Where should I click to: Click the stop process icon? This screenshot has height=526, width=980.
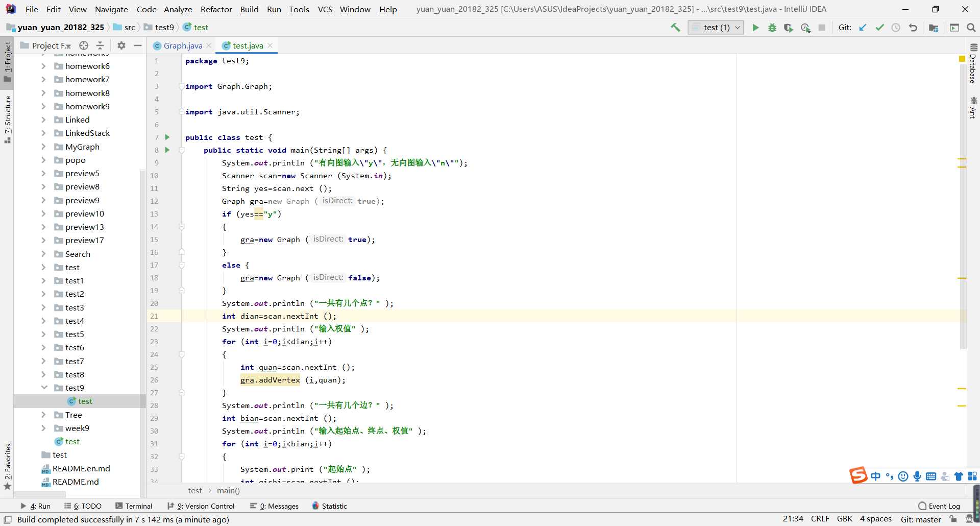click(822, 28)
